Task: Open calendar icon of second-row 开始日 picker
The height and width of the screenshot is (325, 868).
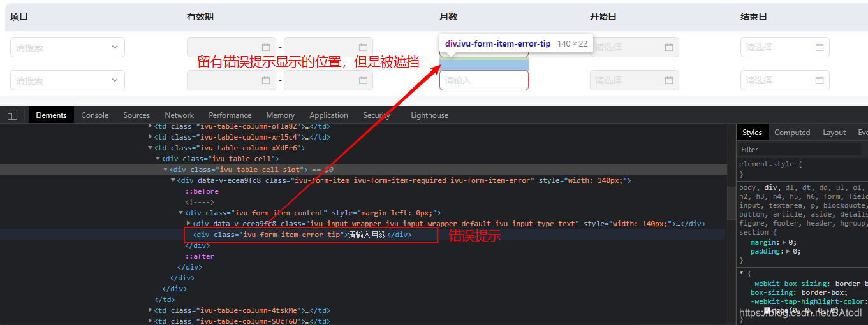Action: (669, 80)
